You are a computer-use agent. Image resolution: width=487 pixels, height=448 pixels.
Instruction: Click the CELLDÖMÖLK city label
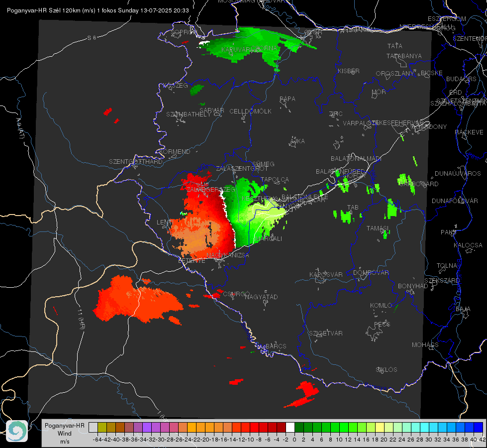pyautogui.click(x=250, y=112)
